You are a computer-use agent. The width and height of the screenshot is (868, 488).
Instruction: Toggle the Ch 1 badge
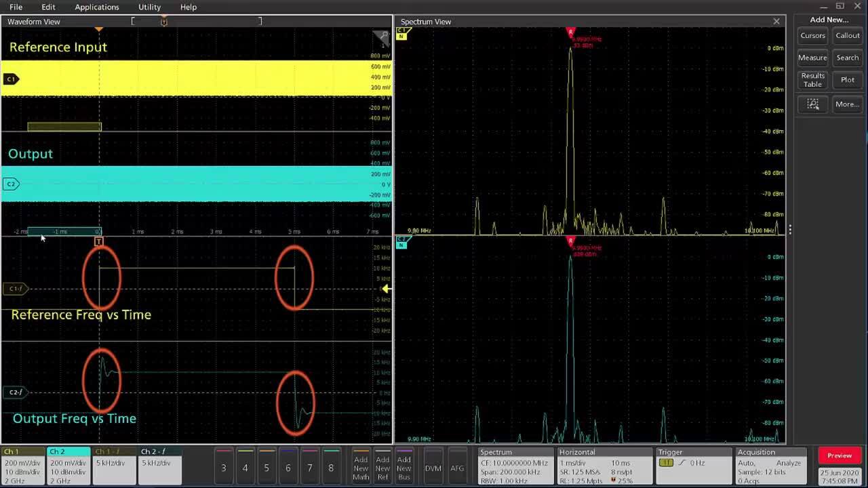[x=23, y=464]
